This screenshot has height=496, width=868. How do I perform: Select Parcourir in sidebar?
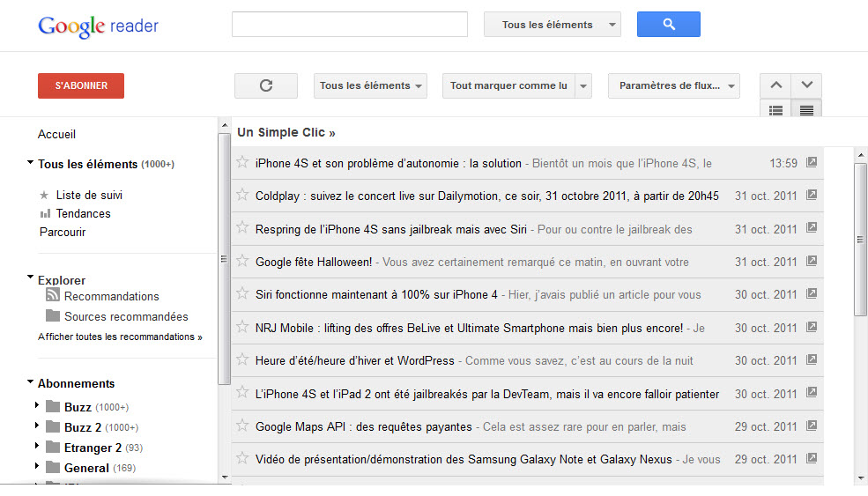coord(63,233)
